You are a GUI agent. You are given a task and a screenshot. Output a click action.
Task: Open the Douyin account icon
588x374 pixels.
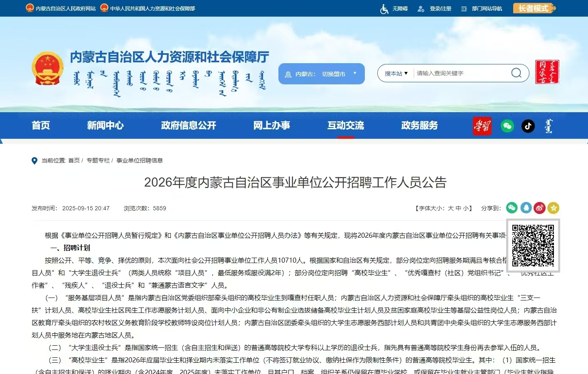click(528, 125)
